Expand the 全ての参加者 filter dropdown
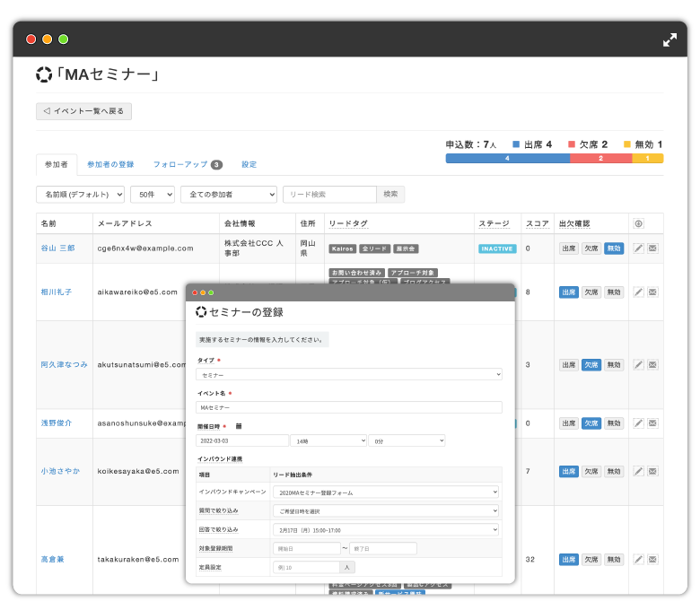This screenshot has width=700, height=610. 228,194
